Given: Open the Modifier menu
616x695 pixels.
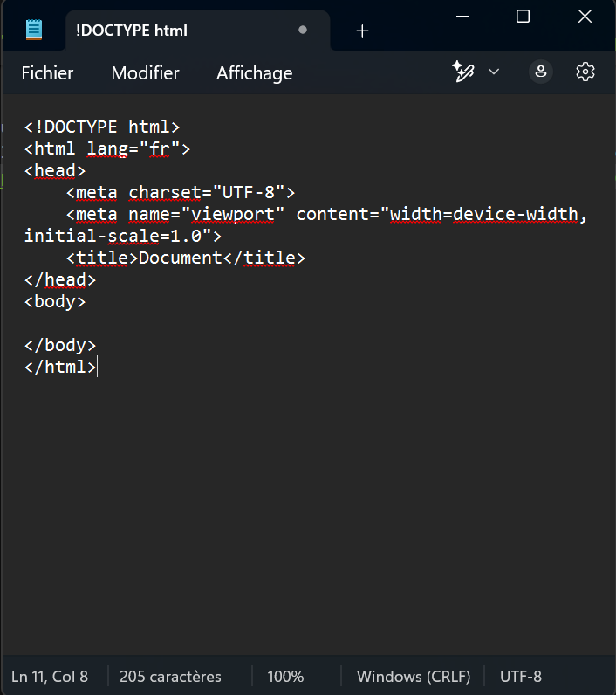Looking at the screenshot, I should pos(145,73).
